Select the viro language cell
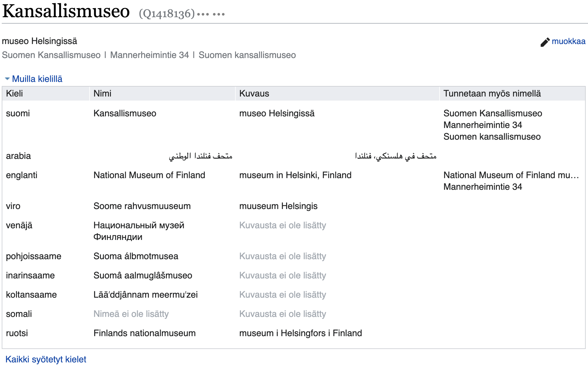The height and width of the screenshot is (365, 588). click(x=13, y=206)
